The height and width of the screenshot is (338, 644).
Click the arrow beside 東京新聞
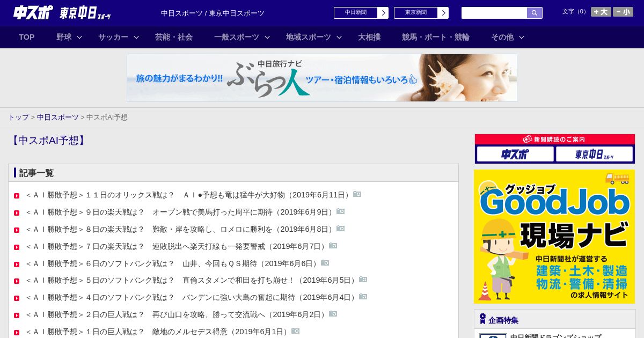coord(443,13)
